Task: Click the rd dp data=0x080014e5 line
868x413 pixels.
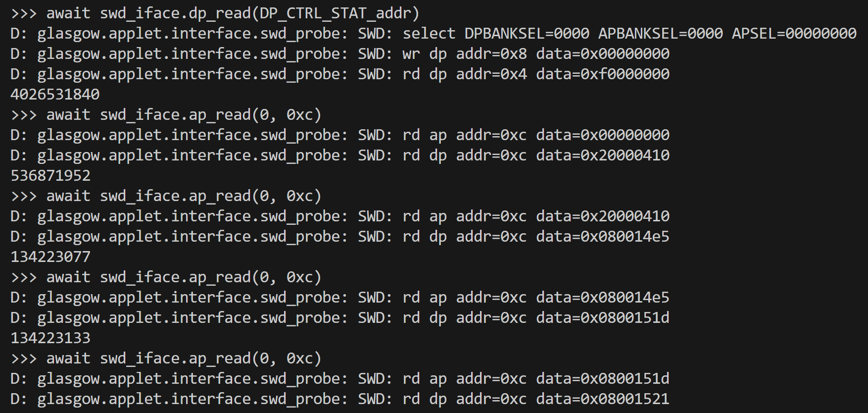Action: (x=340, y=237)
